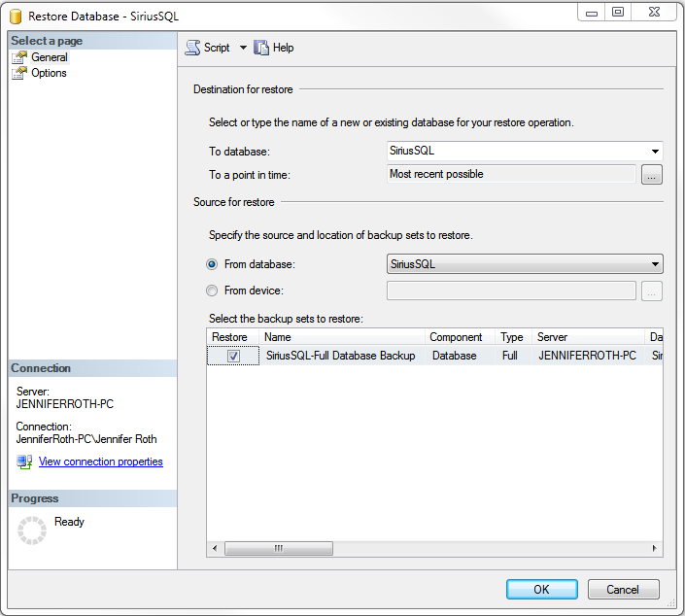This screenshot has height=616, width=685.
Task: Click the General page icon
Action: (19, 57)
